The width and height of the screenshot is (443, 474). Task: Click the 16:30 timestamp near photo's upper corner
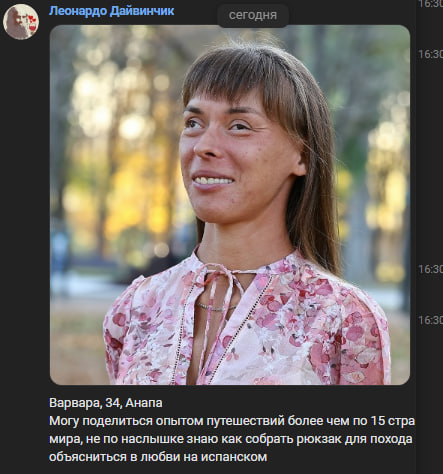pyautogui.click(x=430, y=54)
